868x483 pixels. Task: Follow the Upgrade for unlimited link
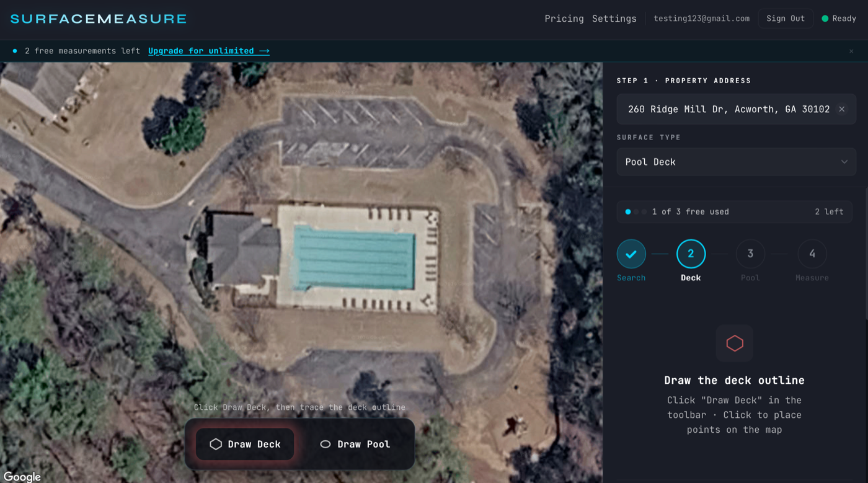[x=209, y=51]
